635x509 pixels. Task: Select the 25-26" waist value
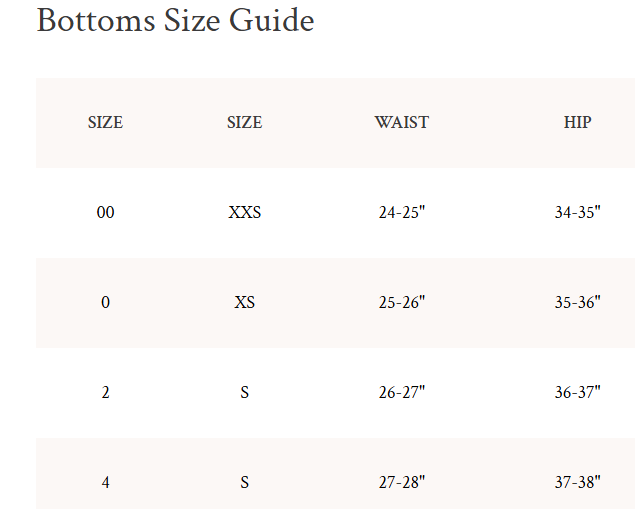[x=402, y=302]
